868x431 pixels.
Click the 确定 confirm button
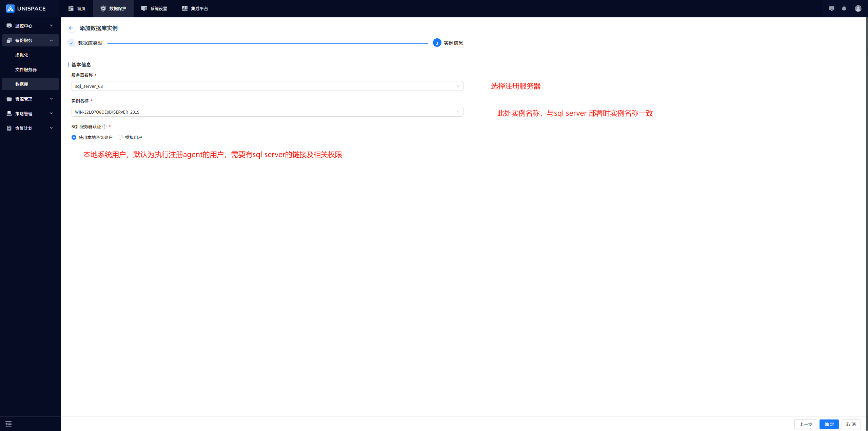(x=829, y=424)
